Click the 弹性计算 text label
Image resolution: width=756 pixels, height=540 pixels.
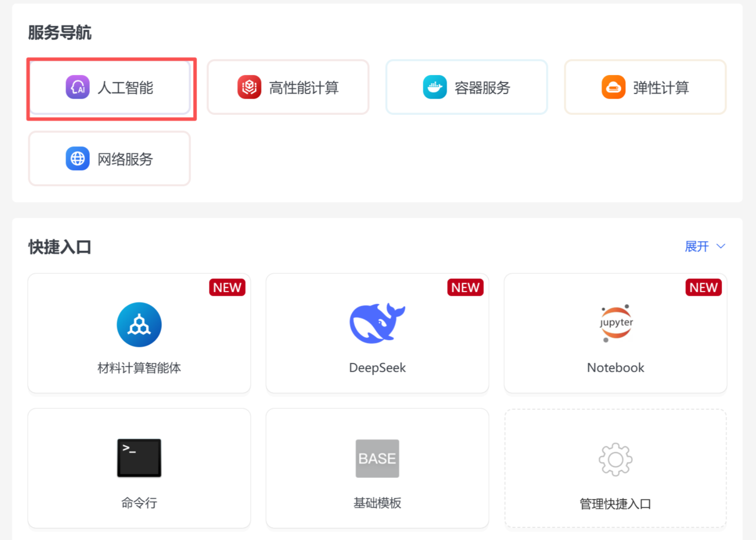pyautogui.click(x=661, y=88)
